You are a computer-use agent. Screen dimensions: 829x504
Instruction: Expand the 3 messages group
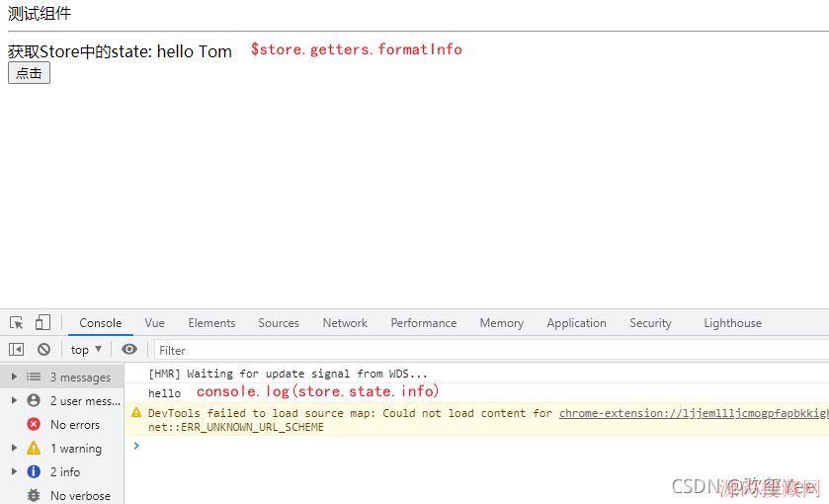pos(14,377)
